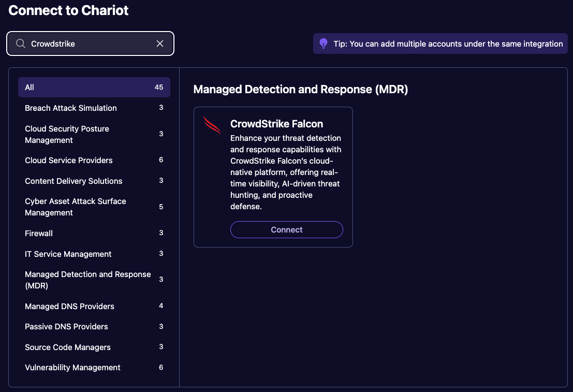The height and width of the screenshot is (392, 573).
Task: Show Vulnerability Management integrations
Action: (94, 368)
